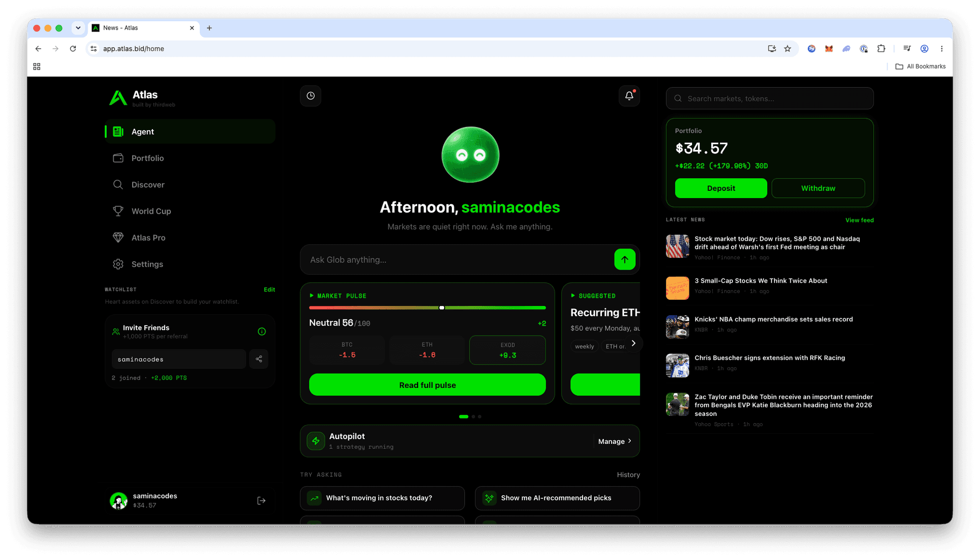Open notifications bell
This screenshot has height=560, width=980.
click(629, 96)
